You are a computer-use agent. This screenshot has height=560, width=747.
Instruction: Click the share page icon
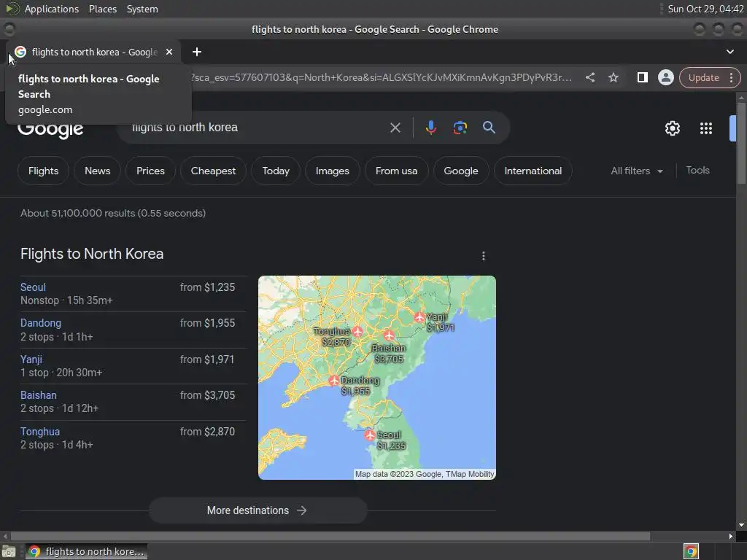coord(589,77)
